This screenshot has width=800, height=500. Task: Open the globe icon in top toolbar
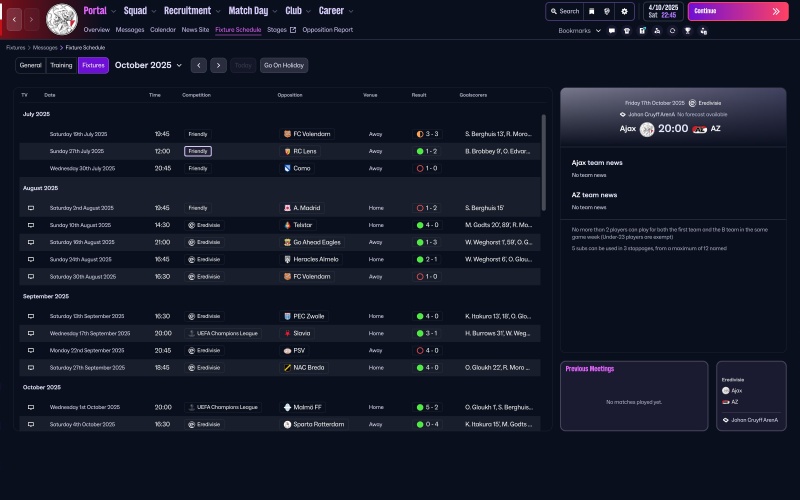click(x=607, y=11)
